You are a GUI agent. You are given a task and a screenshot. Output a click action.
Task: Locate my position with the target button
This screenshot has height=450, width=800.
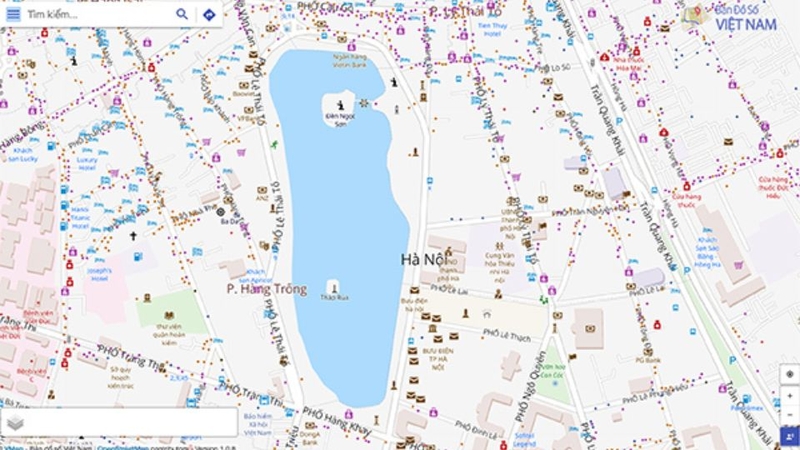tap(790, 374)
